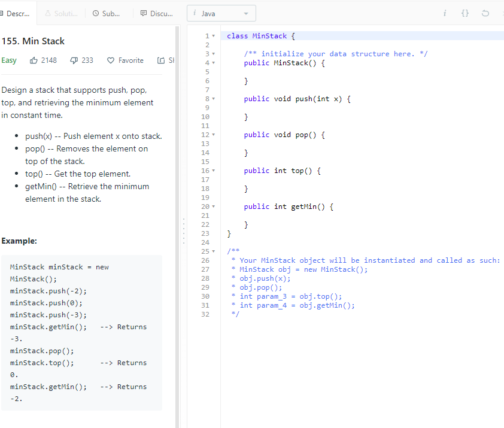Open the Java language dropdown

[x=221, y=13]
